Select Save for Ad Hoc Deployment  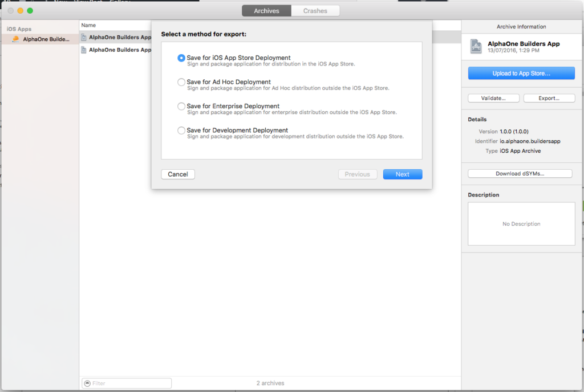(181, 82)
